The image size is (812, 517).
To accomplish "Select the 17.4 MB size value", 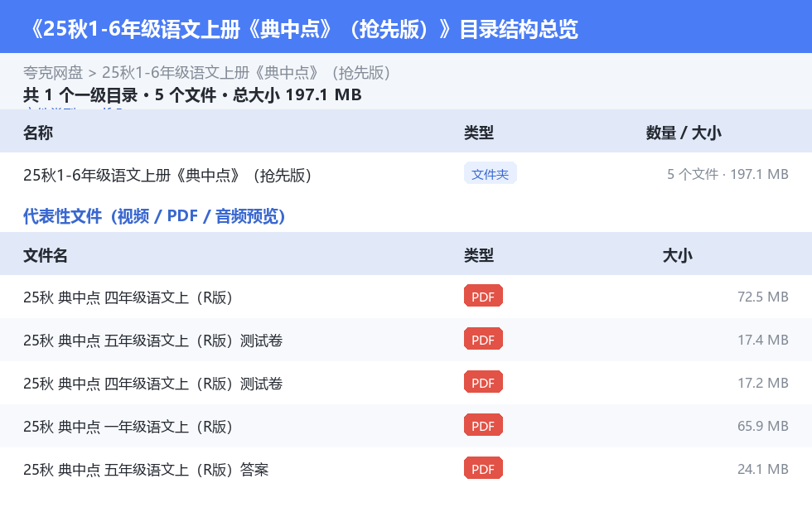I will [763, 340].
